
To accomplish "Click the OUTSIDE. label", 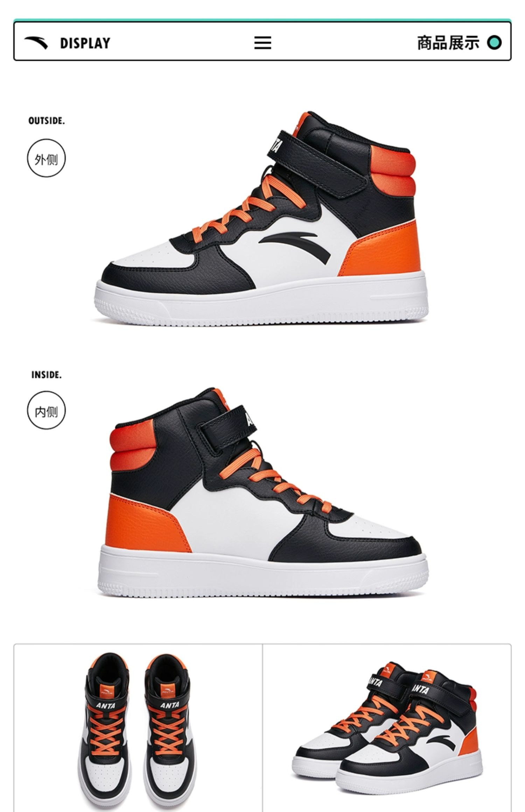I will coord(47,121).
